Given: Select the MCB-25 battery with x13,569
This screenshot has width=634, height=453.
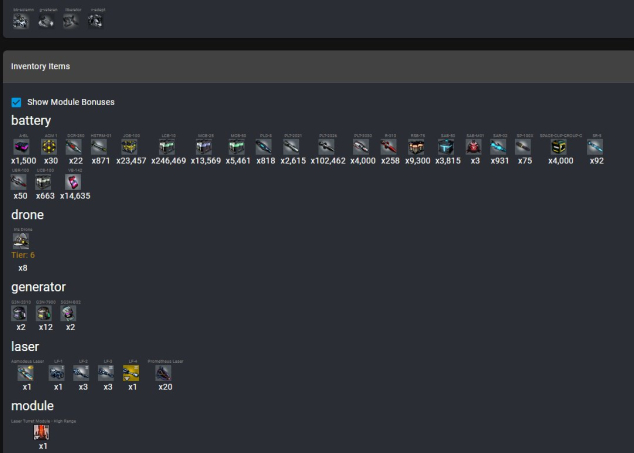Looking at the screenshot, I should pos(204,146).
